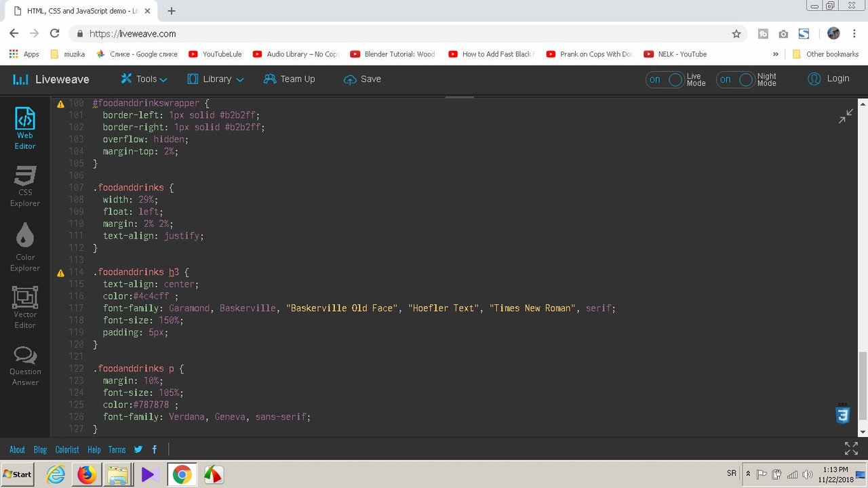Open the Team Up menu item
Screen dimensions: 868x488
coord(290,79)
